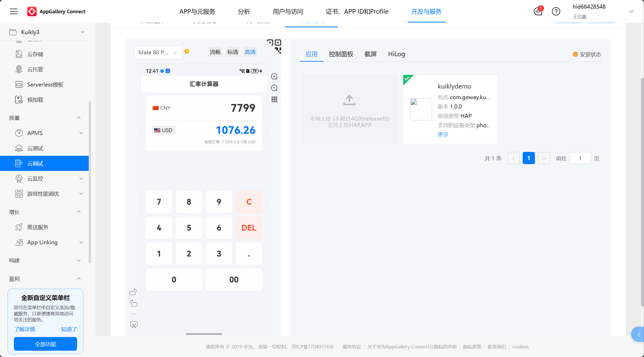Viewport: 644px width, 357px height.
Task: Select 标清 video quality option
Action: click(x=232, y=52)
